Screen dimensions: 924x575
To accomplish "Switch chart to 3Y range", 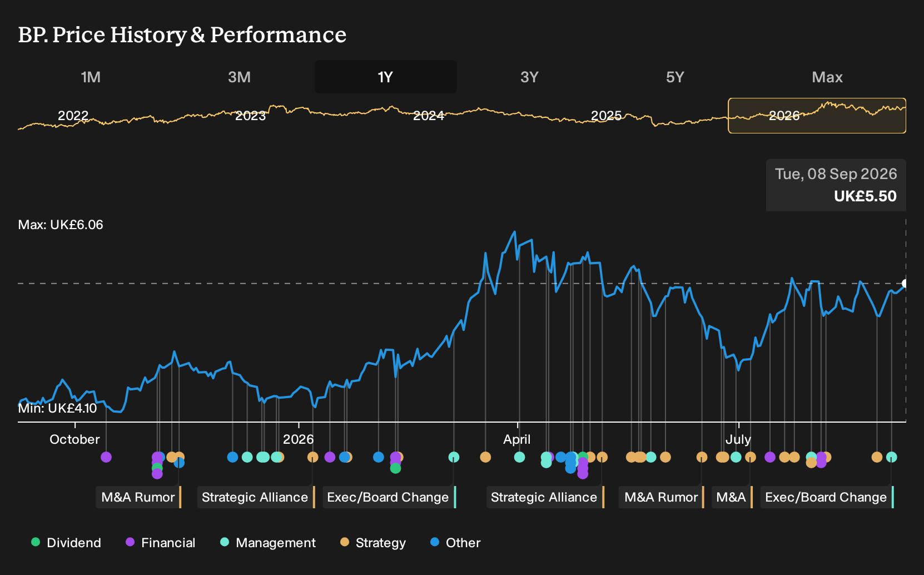I will pyautogui.click(x=529, y=77).
